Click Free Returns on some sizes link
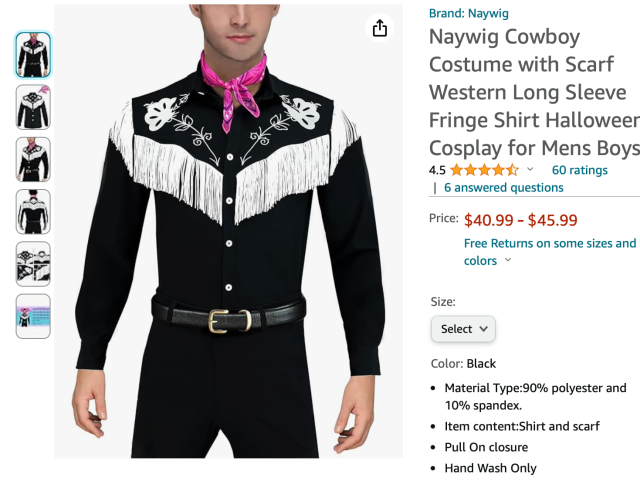The height and width of the screenshot is (481, 640). (x=549, y=243)
